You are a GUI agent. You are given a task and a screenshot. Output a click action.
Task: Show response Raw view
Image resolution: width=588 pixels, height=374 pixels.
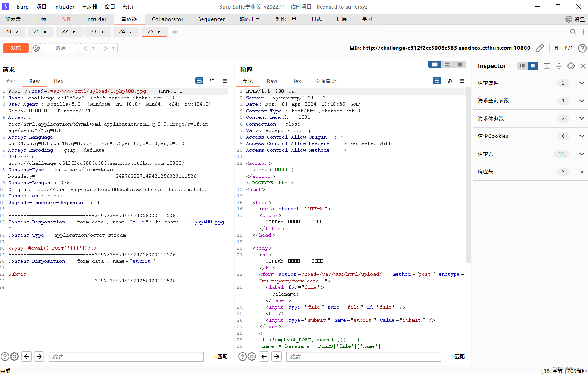pyautogui.click(x=272, y=81)
